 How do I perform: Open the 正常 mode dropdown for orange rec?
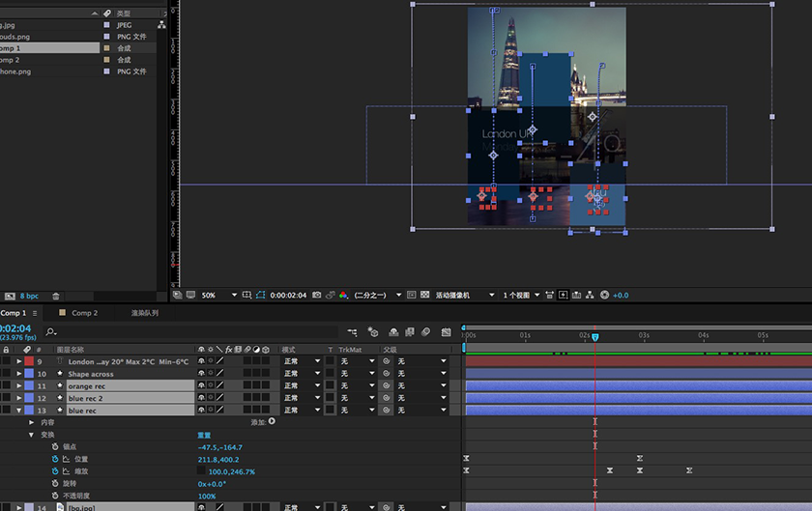point(303,385)
